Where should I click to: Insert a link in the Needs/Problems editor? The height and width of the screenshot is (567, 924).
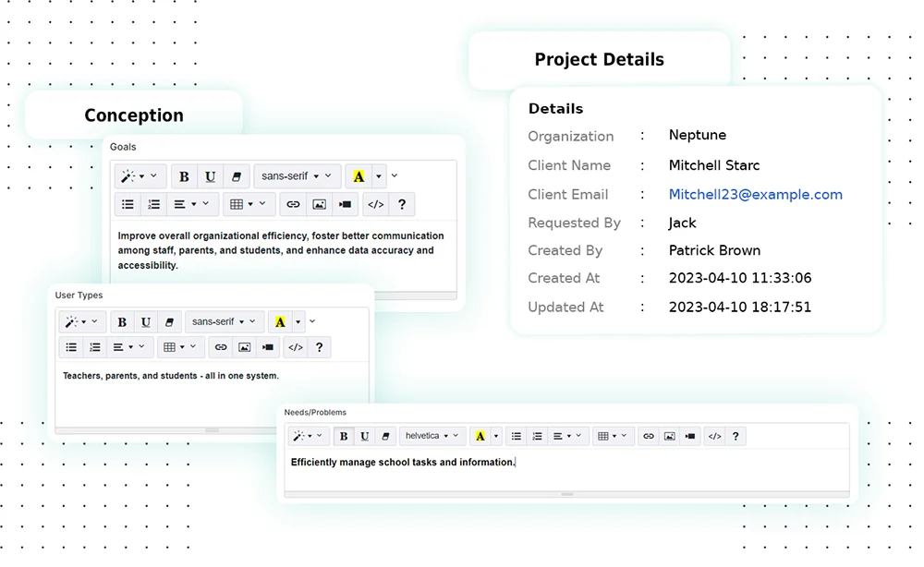tap(649, 436)
